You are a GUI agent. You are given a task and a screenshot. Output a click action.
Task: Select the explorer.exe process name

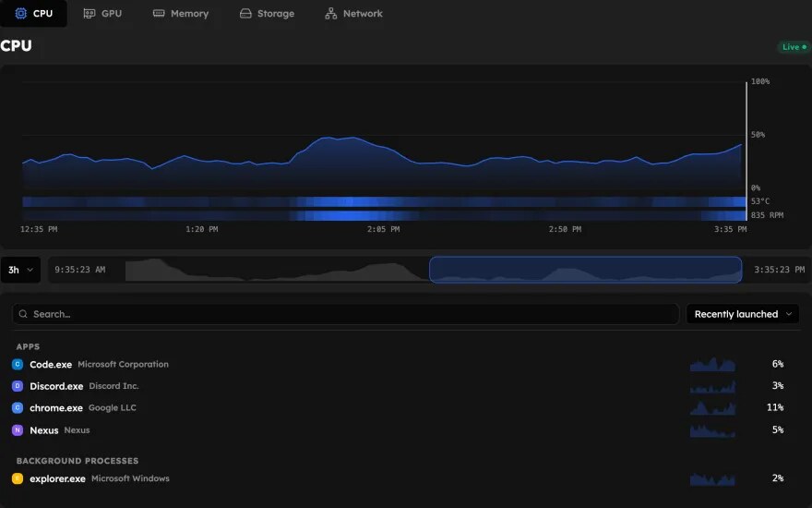click(57, 479)
